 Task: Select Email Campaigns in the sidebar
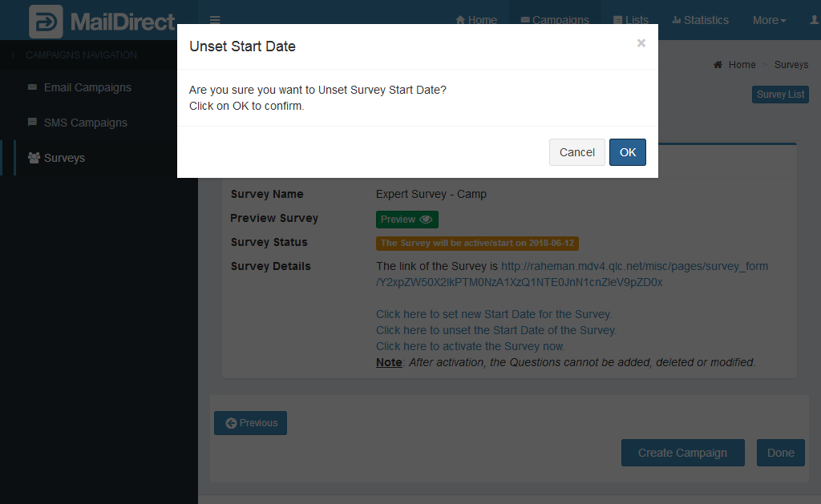click(x=87, y=87)
